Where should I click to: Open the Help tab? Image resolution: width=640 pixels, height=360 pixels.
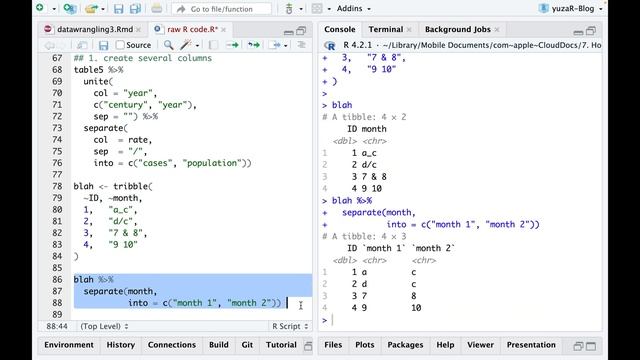pos(445,345)
